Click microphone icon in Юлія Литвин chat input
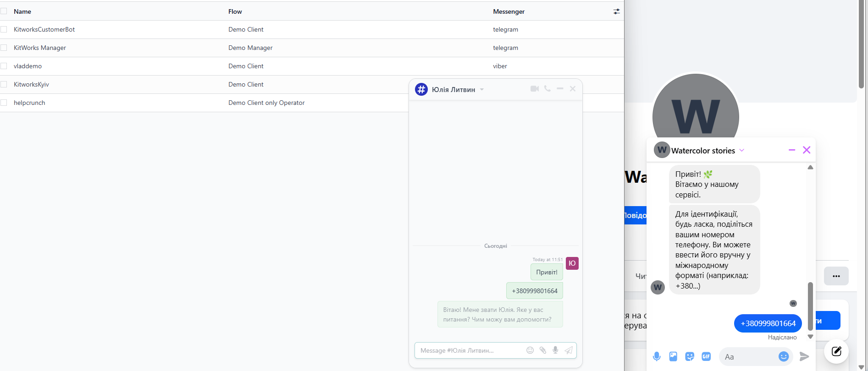Image resolution: width=868 pixels, height=371 pixels. 555,350
